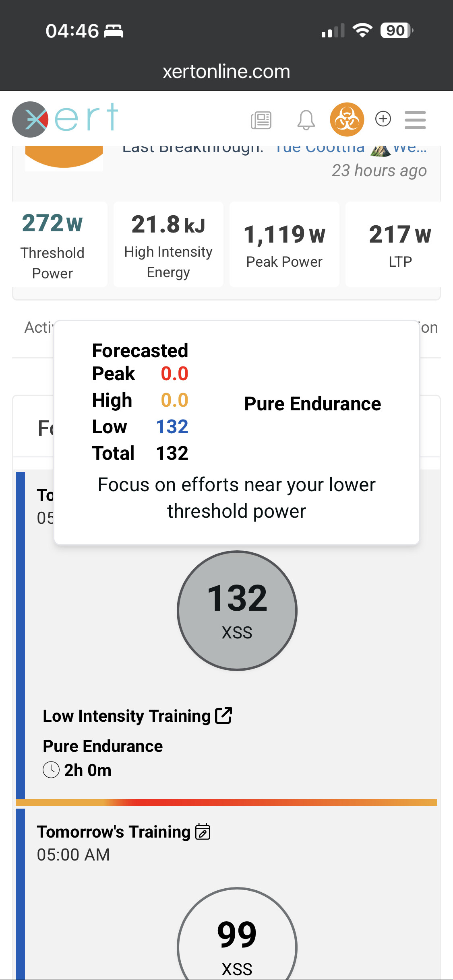Tap the orange biohazard profile icon
The height and width of the screenshot is (980, 453).
click(x=347, y=119)
